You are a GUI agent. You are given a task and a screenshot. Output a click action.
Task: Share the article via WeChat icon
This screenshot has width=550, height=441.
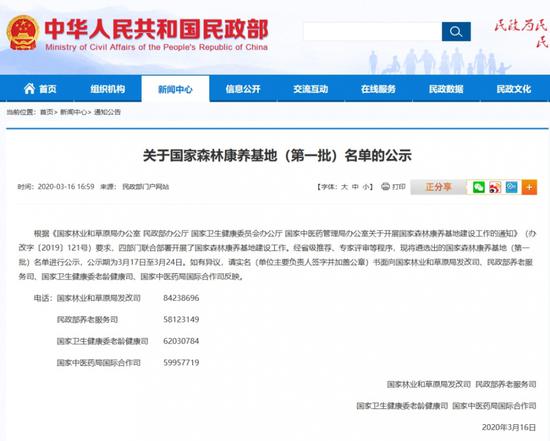[478, 187]
